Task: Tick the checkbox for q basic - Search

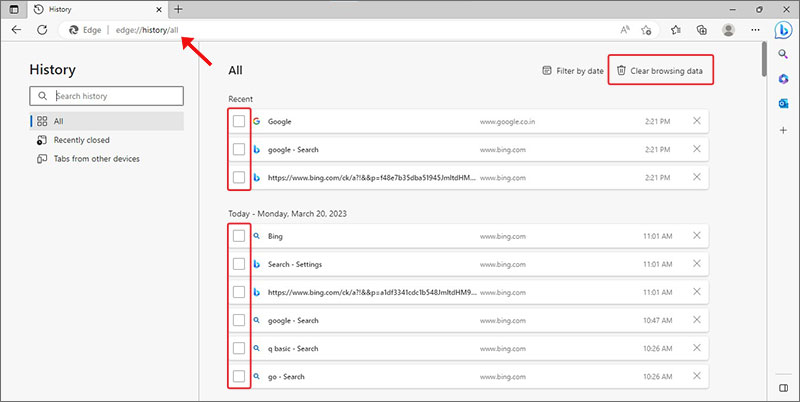Action: click(238, 348)
